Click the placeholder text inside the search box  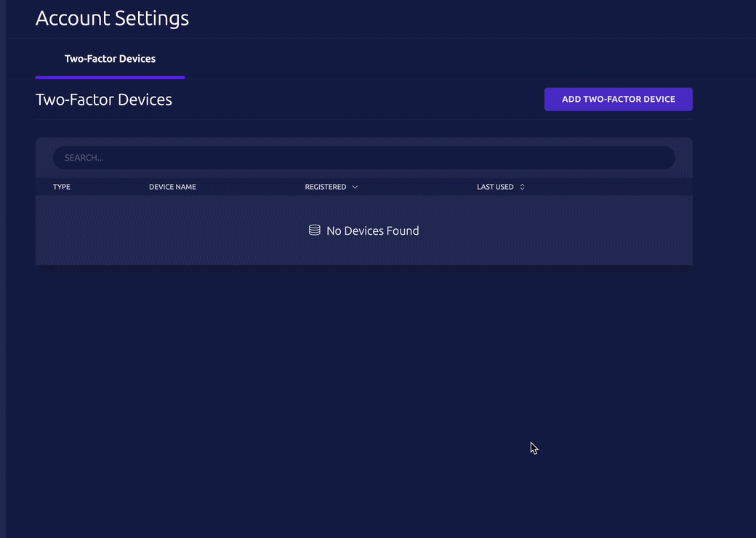pos(84,157)
